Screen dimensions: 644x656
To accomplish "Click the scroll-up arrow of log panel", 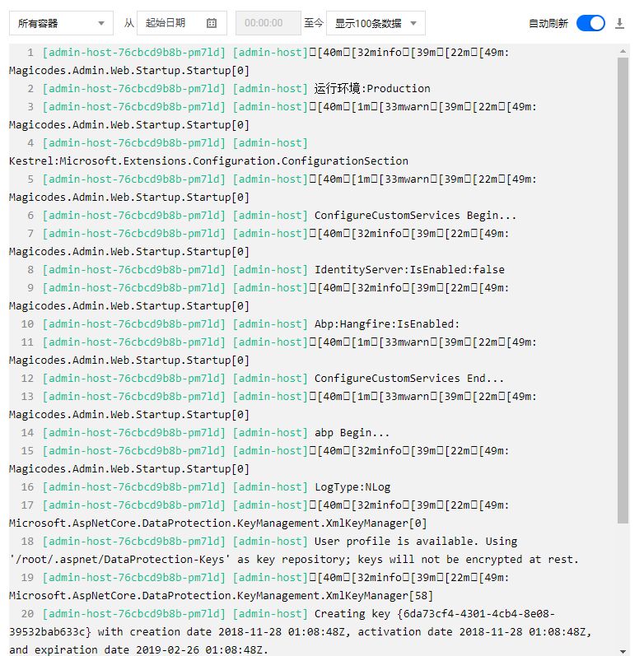I will point(623,51).
